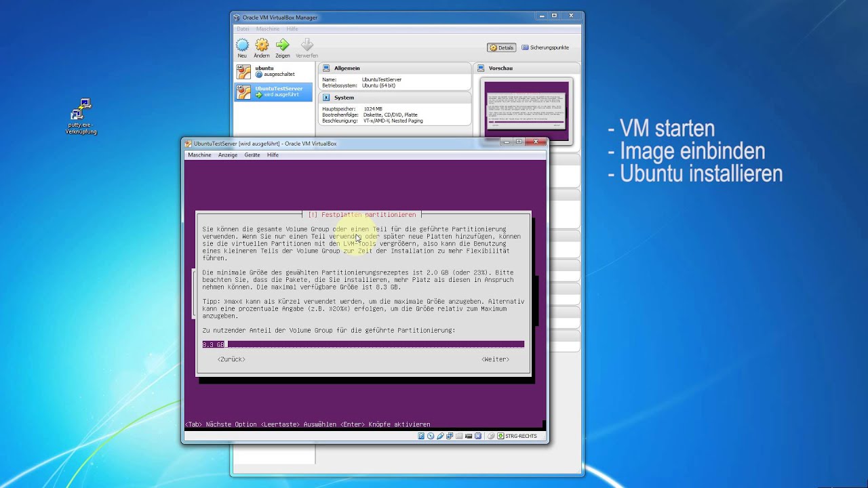The image size is (868, 488).
Task: Click the VT-x/AMD-V, Nested Paging value
Action: (x=393, y=121)
